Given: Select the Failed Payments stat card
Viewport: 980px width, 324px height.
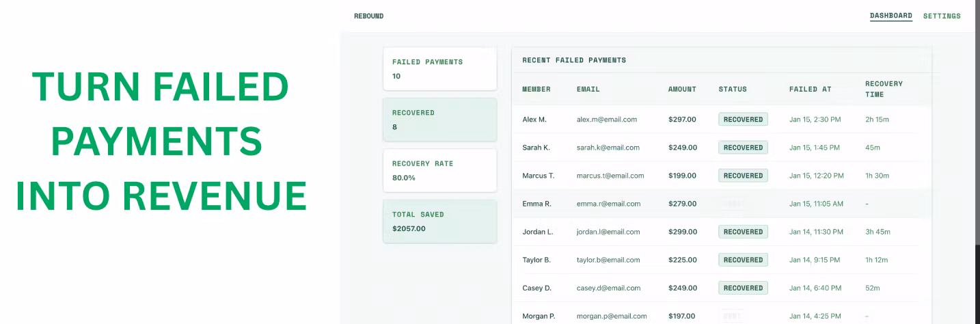Looking at the screenshot, I should 439,69.
